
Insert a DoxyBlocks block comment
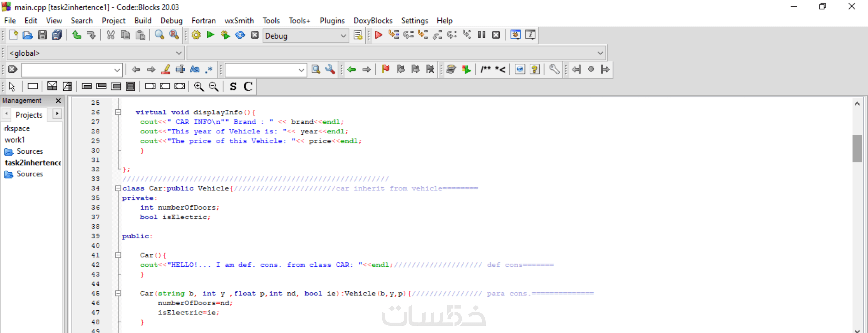coord(485,69)
